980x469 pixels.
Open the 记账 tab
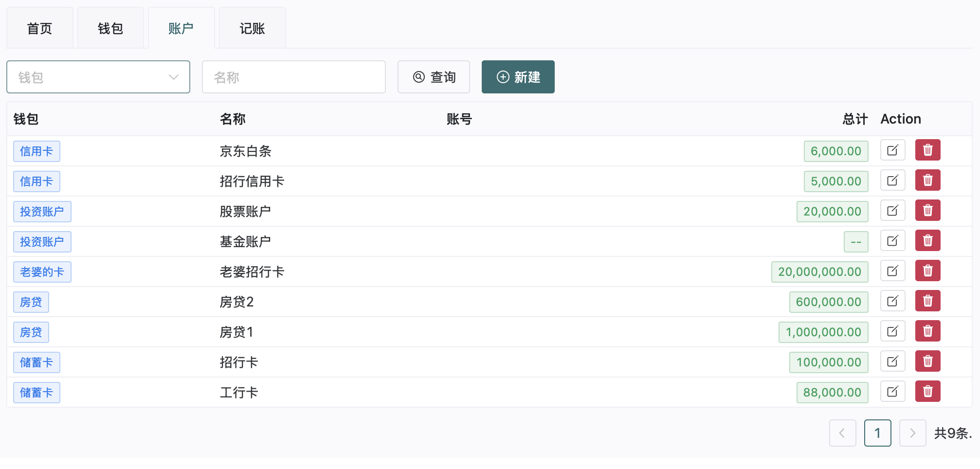[252, 28]
